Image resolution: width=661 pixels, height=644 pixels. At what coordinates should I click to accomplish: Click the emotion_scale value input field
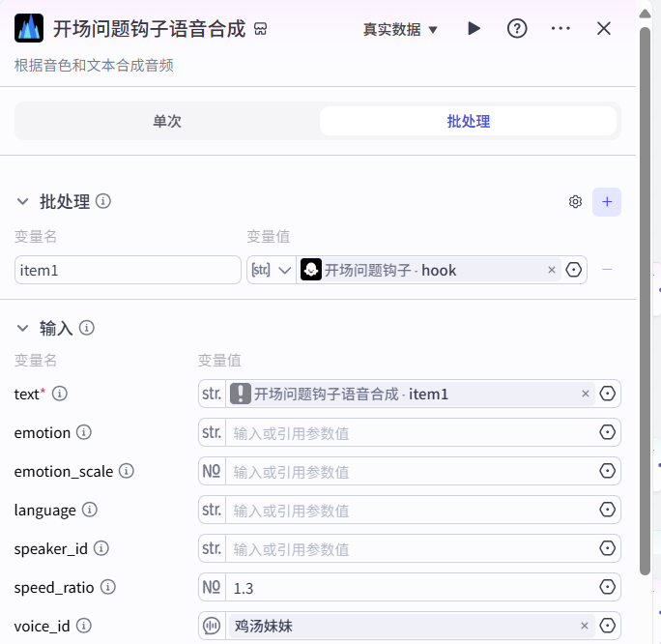[411, 472]
